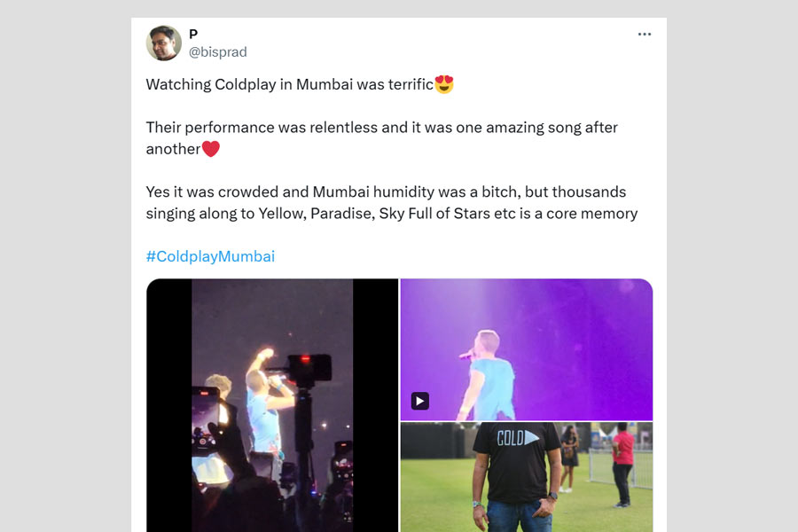
Task: Click the heart-eyes emoji after "terrific"
Action: (x=444, y=85)
